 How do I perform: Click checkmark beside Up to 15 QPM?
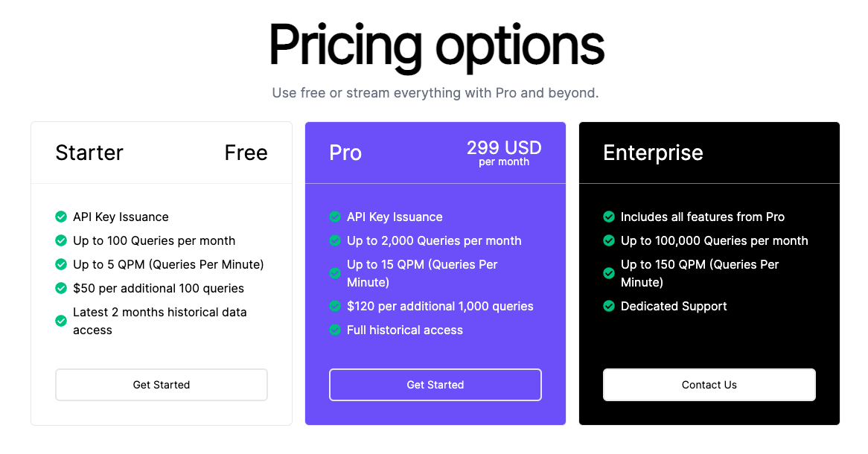pyautogui.click(x=335, y=273)
